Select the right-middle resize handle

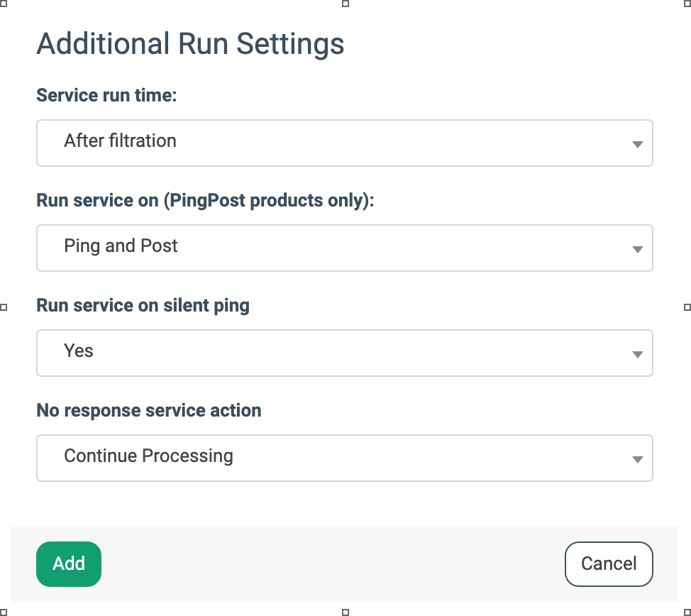(x=687, y=307)
